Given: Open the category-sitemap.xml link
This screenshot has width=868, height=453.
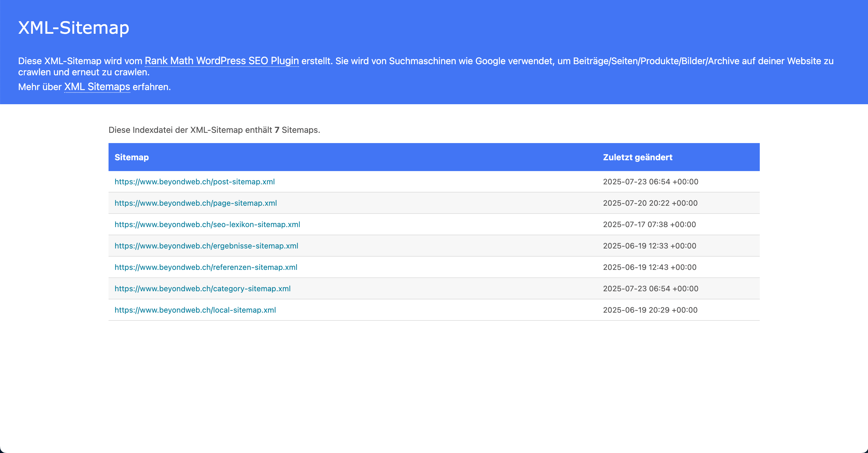Looking at the screenshot, I should tap(203, 289).
